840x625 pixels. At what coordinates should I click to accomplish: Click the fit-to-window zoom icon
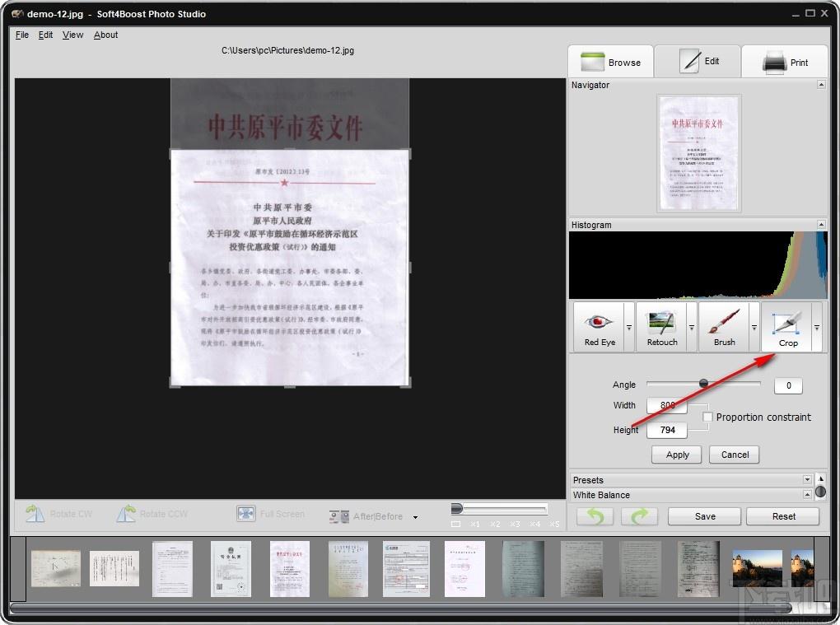point(456,524)
